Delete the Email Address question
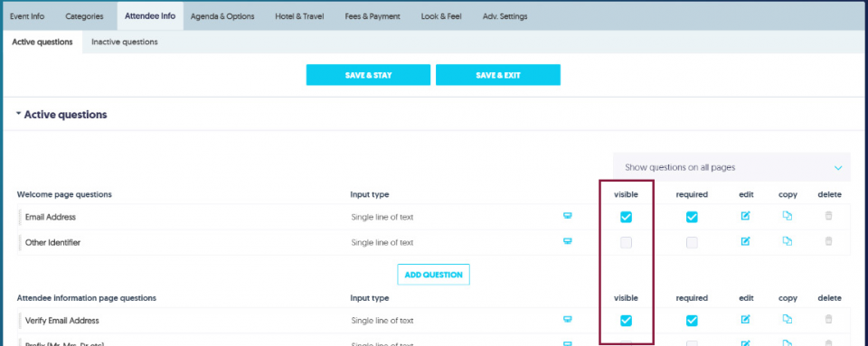The width and height of the screenshot is (868, 346). [829, 216]
